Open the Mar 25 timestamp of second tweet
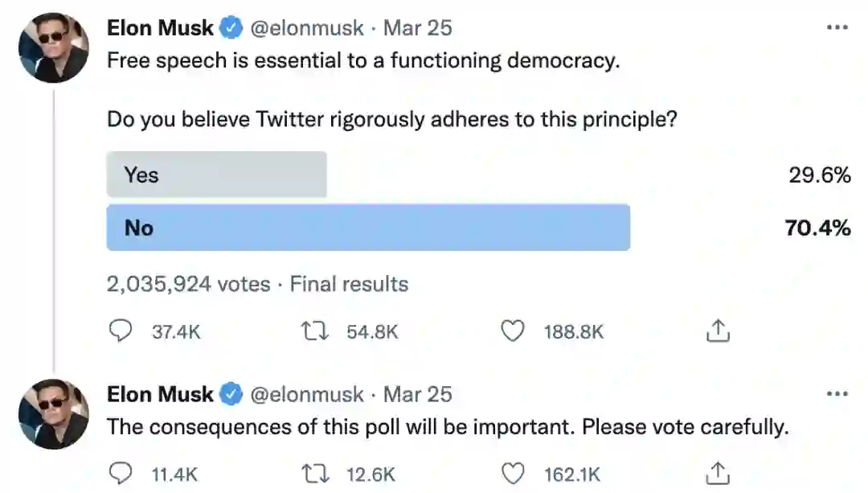This screenshot has width=868, height=493. (x=417, y=394)
